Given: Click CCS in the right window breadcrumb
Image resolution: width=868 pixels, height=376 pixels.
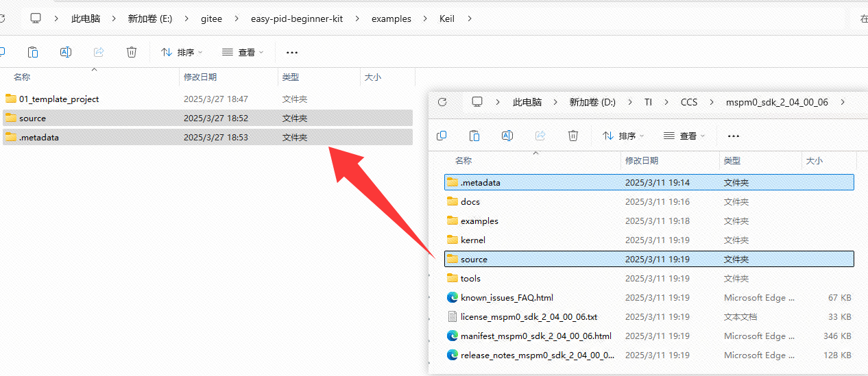Looking at the screenshot, I should point(689,102).
